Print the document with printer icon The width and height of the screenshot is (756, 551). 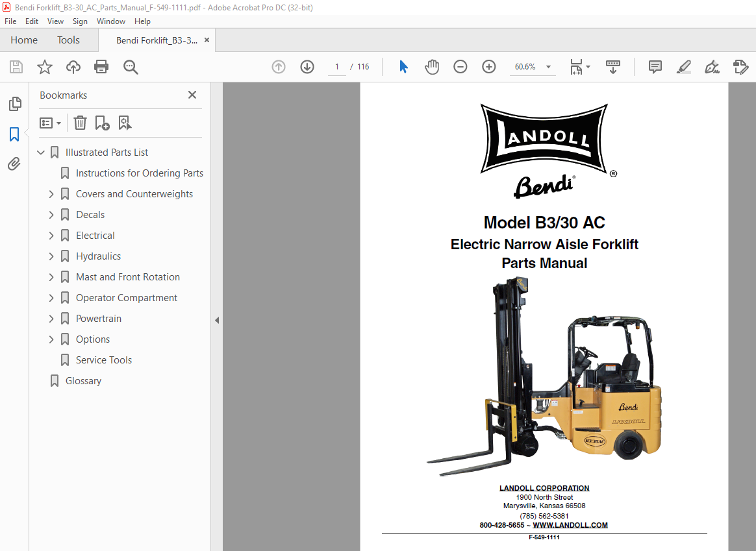tap(101, 66)
